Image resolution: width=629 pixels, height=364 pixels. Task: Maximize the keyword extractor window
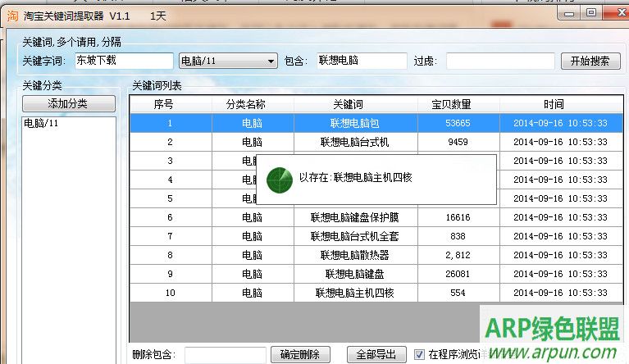click(591, 13)
